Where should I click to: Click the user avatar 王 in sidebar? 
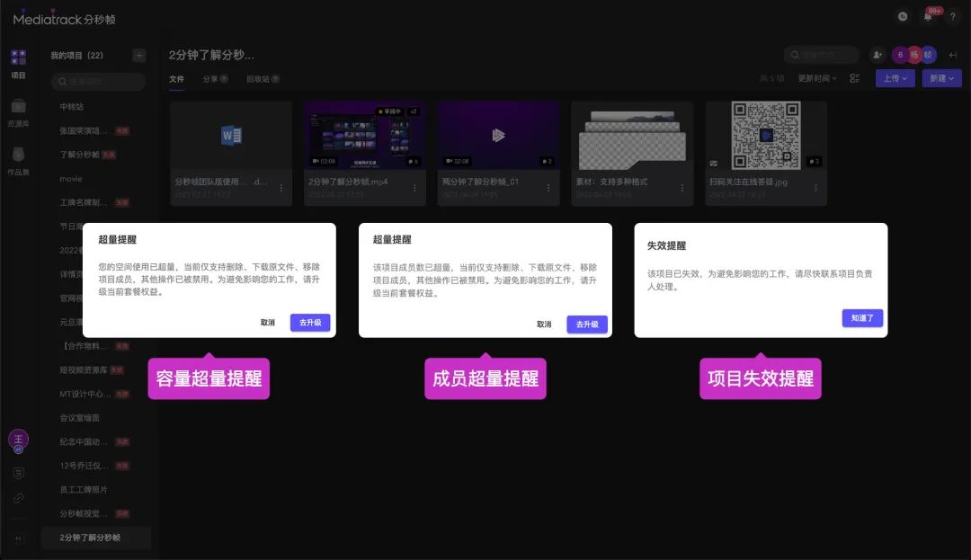click(18, 439)
